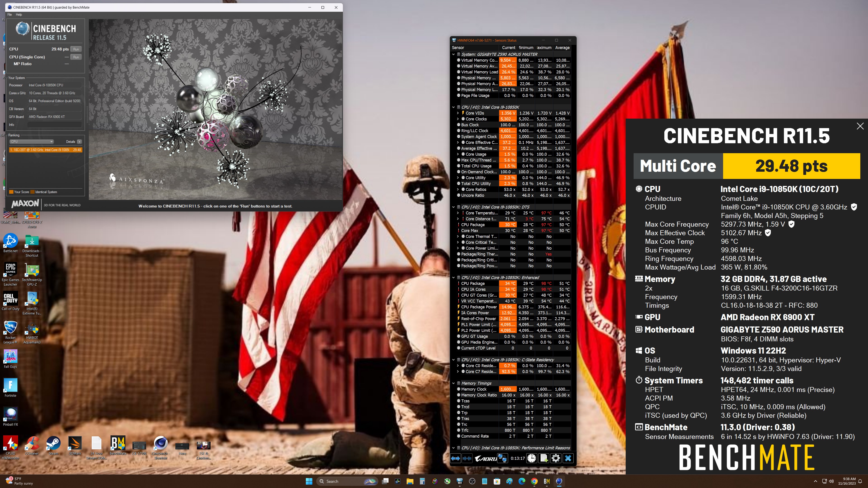This screenshot has width=868, height=488.
Task: Expand Core Clocks row in HWiNFO
Action: [x=458, y=119]
